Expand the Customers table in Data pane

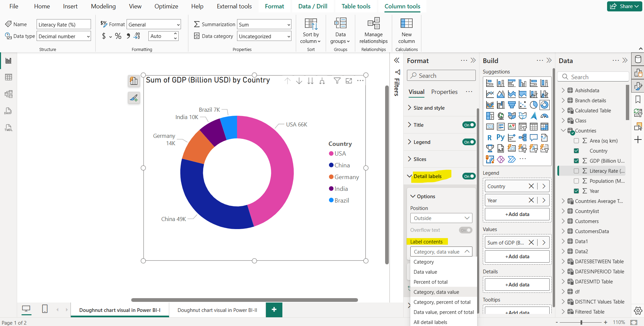click(563, 221)
